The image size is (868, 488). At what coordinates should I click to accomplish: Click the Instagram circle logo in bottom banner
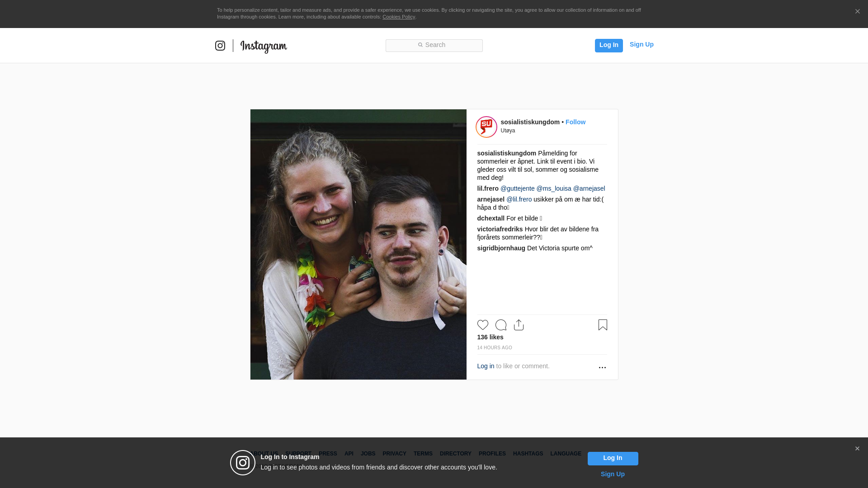[x=243, y=463]
